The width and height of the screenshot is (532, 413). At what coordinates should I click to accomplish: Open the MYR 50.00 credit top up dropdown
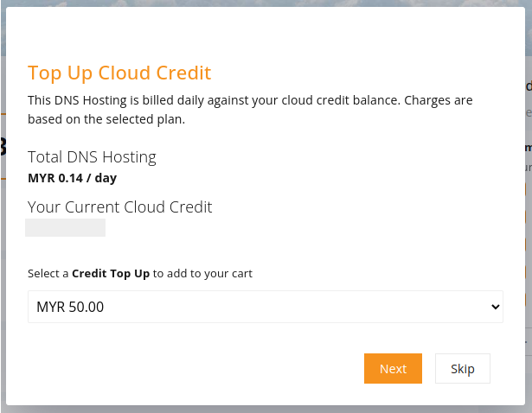pos(266,307)
